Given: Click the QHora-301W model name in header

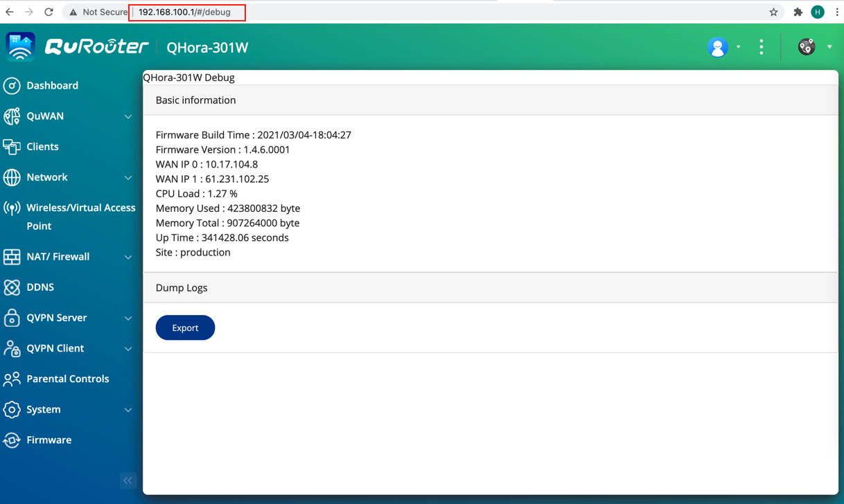Looking at the screenshot, I should 207,48.
